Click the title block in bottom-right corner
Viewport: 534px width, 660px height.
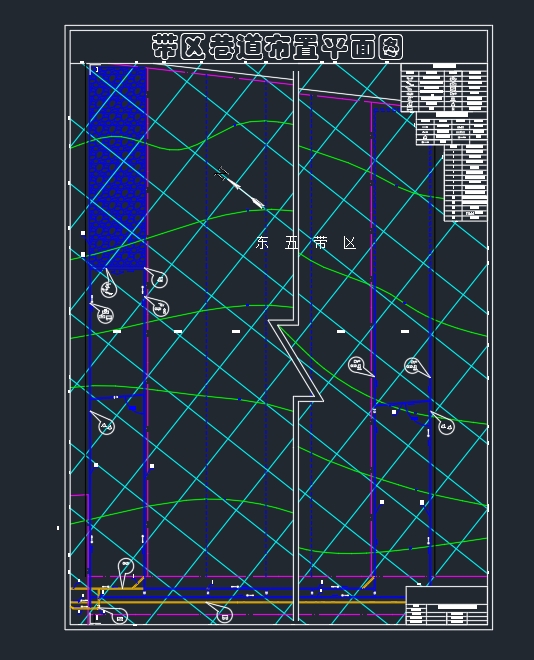coord(446,605)
